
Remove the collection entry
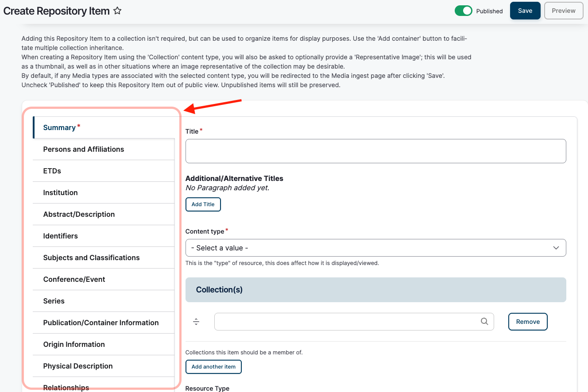528,322
